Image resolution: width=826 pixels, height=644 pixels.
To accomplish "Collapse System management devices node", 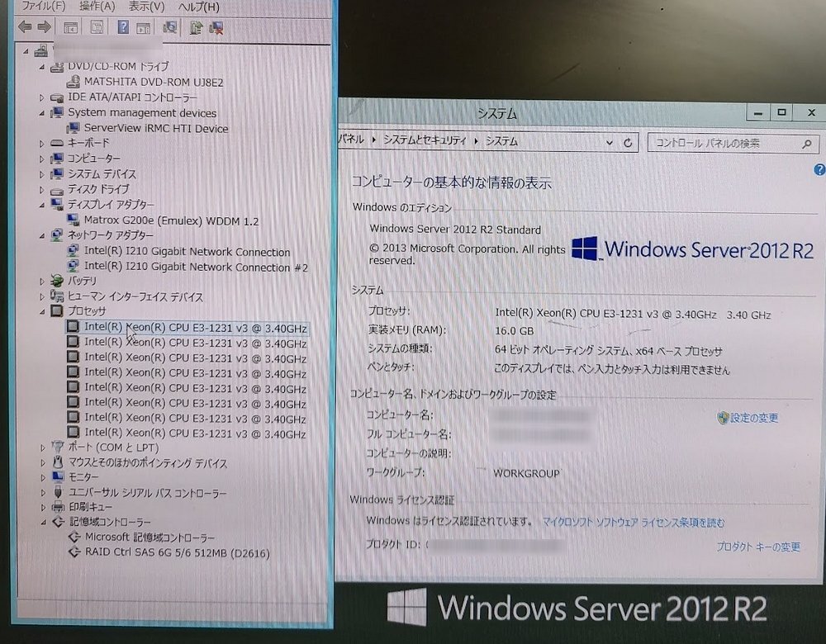I will pos(42,113).
